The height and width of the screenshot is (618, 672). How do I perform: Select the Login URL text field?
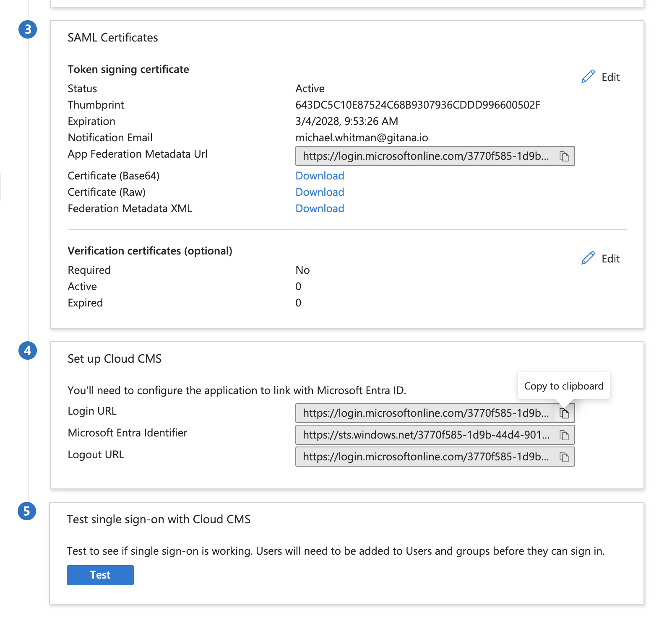pyautogui.click(x=435, y=413)
